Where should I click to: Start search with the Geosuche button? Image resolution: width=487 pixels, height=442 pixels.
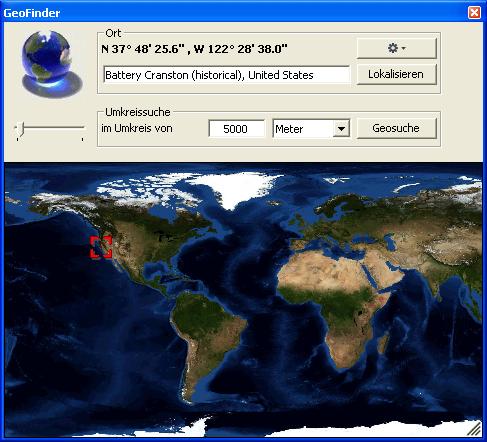396,128
